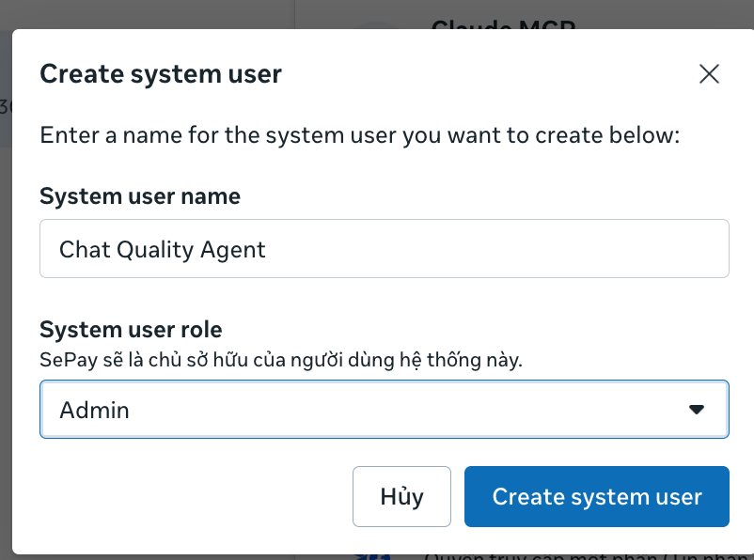754x560 pixels.
Task: Click the Claude MCP title in the background
Action: coord(502,27)
